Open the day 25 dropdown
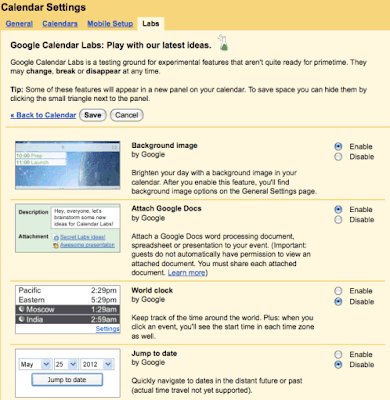Viewport: 390px width, 400px height. click(66, 364)
